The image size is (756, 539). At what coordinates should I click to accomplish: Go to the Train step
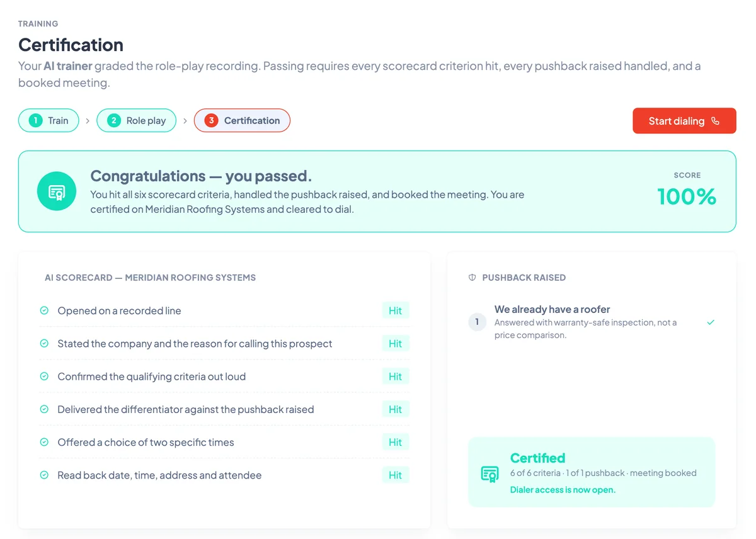pyautogui.click(x=49, y=120)
